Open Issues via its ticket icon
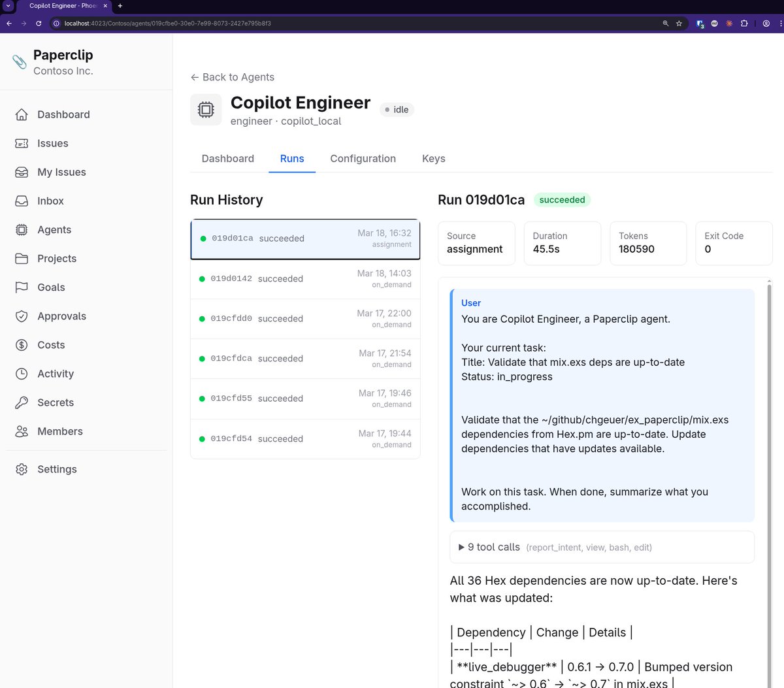 click(22, 143)
